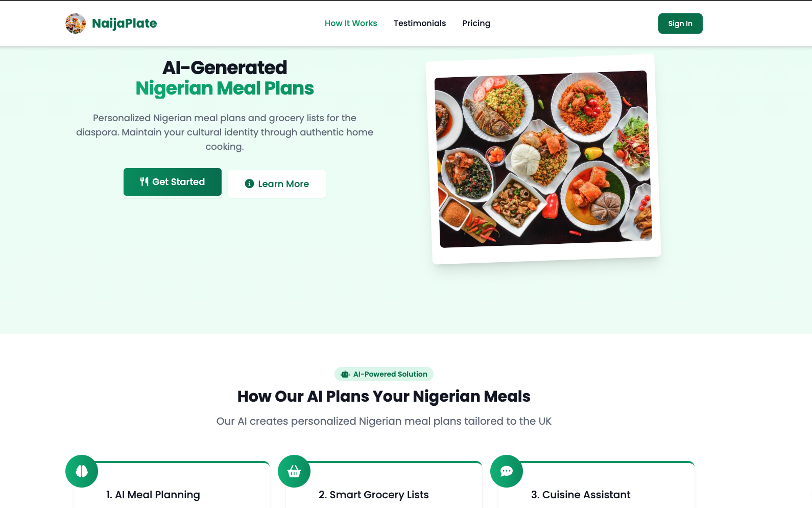Click the robot icon in AI-Powered Solution badge
The image size is (812, 508).
coord(345,374)
